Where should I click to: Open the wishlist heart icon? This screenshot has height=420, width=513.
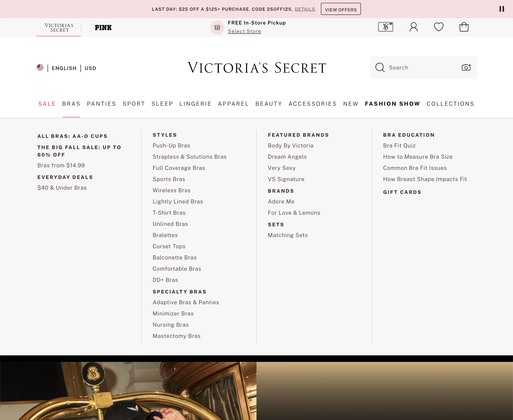(439, 27)
